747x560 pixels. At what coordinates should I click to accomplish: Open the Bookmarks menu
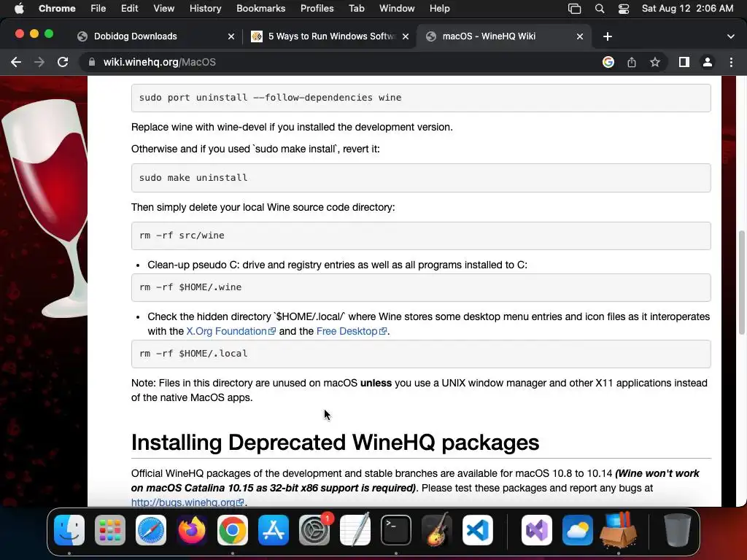click(260, 8)
